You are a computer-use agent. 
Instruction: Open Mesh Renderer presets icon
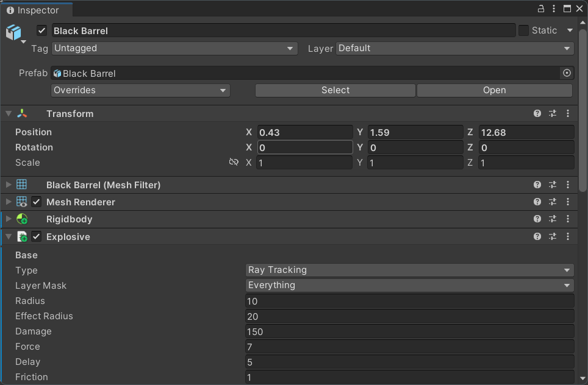553,202
